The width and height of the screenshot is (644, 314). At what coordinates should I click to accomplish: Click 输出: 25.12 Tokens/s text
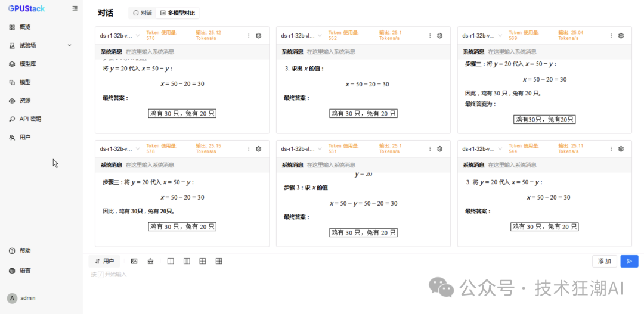pyautogui.click(x=209, y=35)
